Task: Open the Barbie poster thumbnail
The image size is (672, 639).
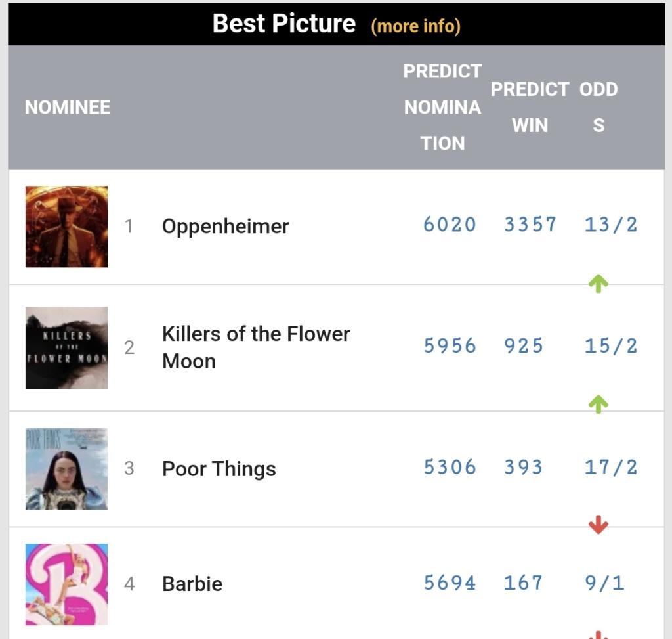Action: (66, 584)
